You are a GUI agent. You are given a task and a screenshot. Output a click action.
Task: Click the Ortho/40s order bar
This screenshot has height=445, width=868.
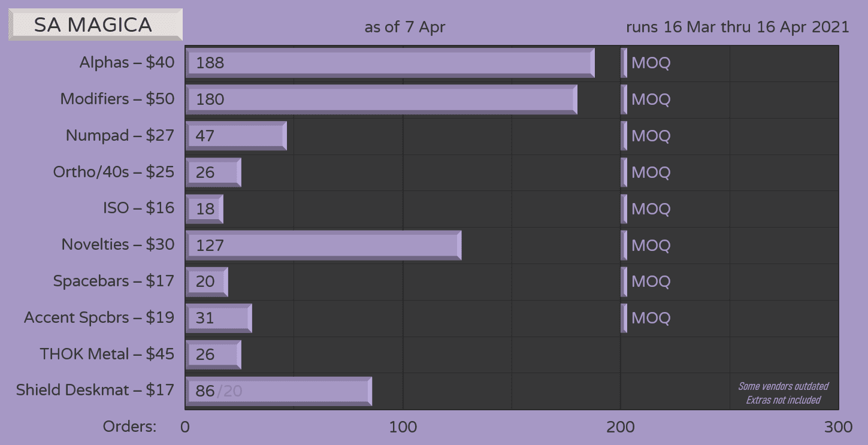213,172
